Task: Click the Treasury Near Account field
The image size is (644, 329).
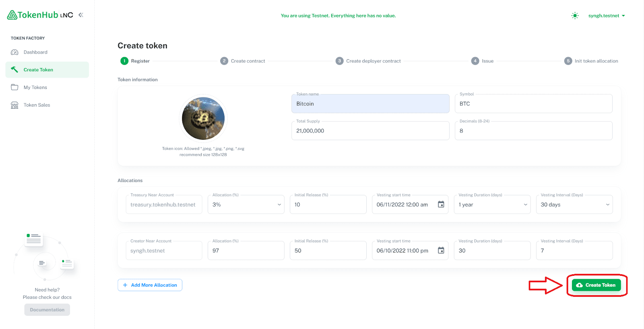Action: click(x=164, y=205)
